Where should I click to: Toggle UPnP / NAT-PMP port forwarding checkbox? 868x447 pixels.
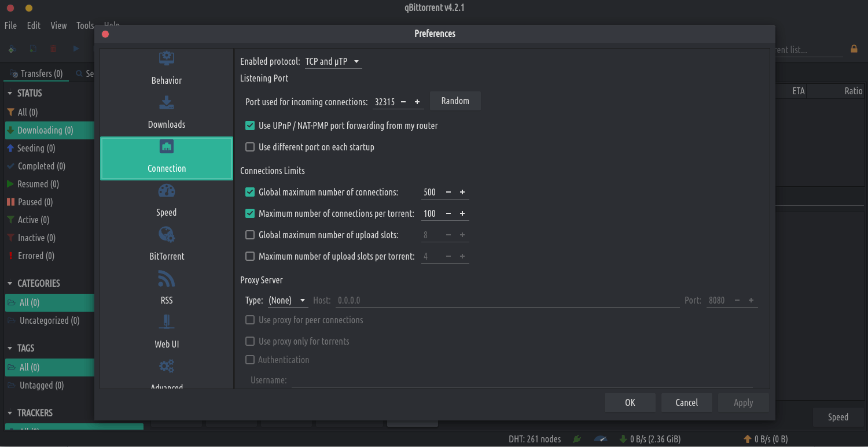pyautogui.click(x=250, y=125)
